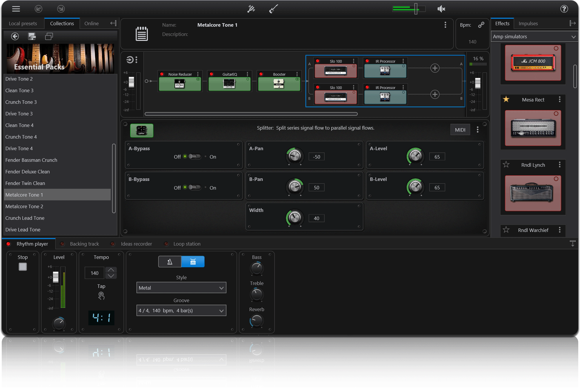Toggle the B-Bypass switch
The image size is (580, 392).
195,187
